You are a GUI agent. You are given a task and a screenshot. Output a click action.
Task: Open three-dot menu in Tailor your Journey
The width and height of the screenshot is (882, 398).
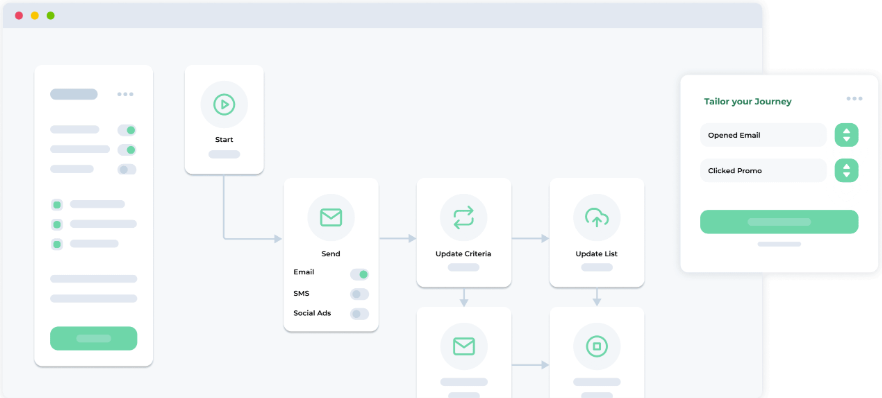[x=854, y=99]
